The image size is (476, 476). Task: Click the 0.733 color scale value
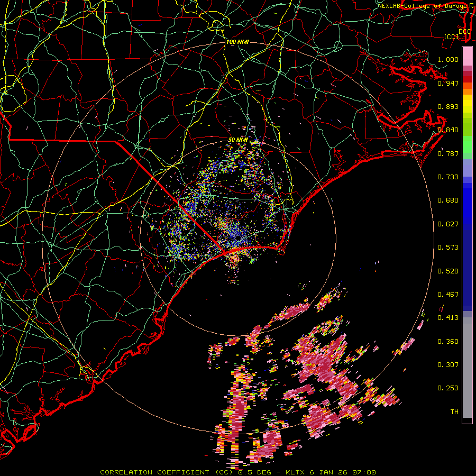pos(448,177)
